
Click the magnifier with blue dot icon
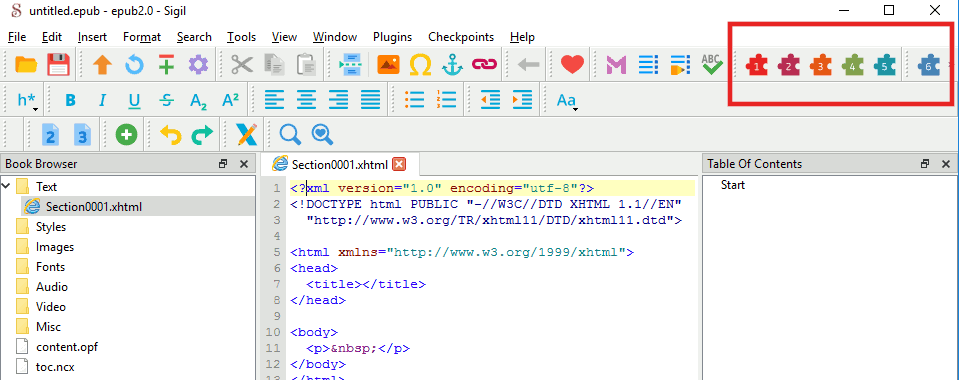pyautogui.click(x=322, y=135)
